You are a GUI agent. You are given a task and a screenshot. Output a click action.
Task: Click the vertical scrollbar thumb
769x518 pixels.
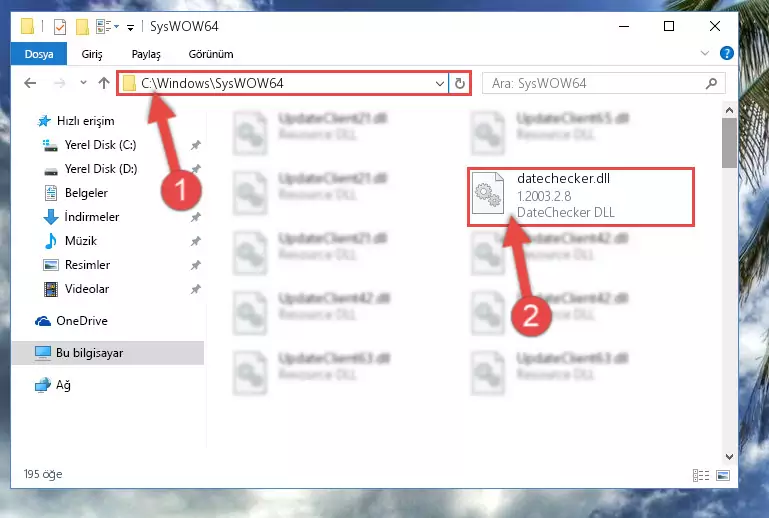(x=729, y=143)
